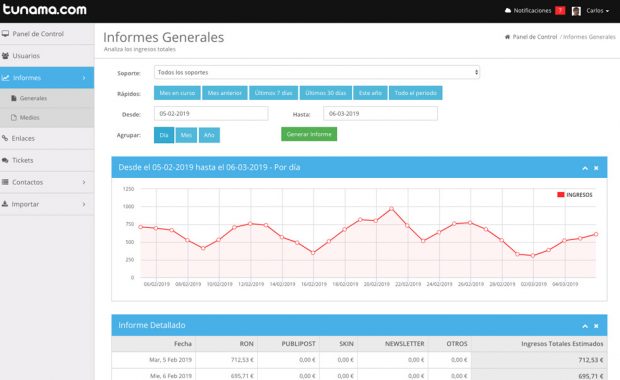The width and height of the screenshot is (620, 380).
Task: Open the Soporte dropdown
Action: coord(317,72)
